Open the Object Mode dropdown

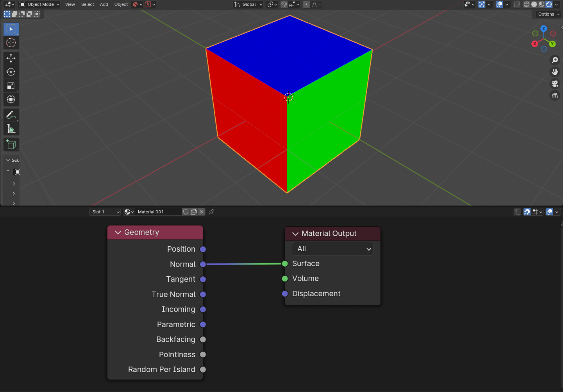pyautogui.click(x=39, y=4)
